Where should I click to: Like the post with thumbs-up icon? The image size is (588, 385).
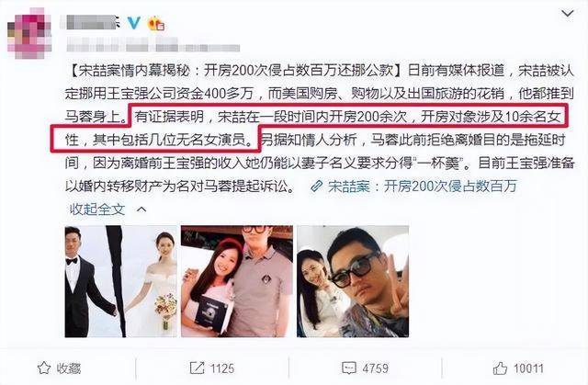point(500,368)
